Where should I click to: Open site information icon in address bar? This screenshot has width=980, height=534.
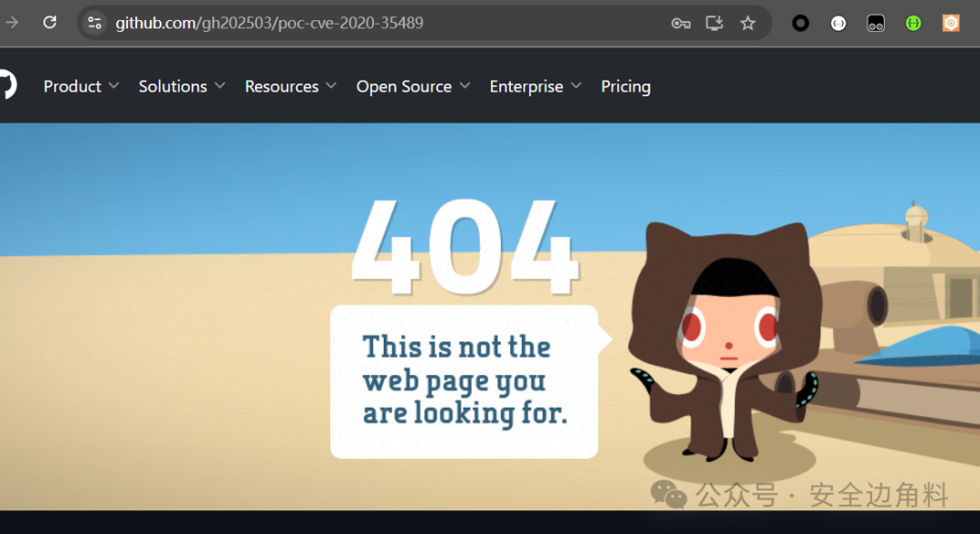coord(94,23)
